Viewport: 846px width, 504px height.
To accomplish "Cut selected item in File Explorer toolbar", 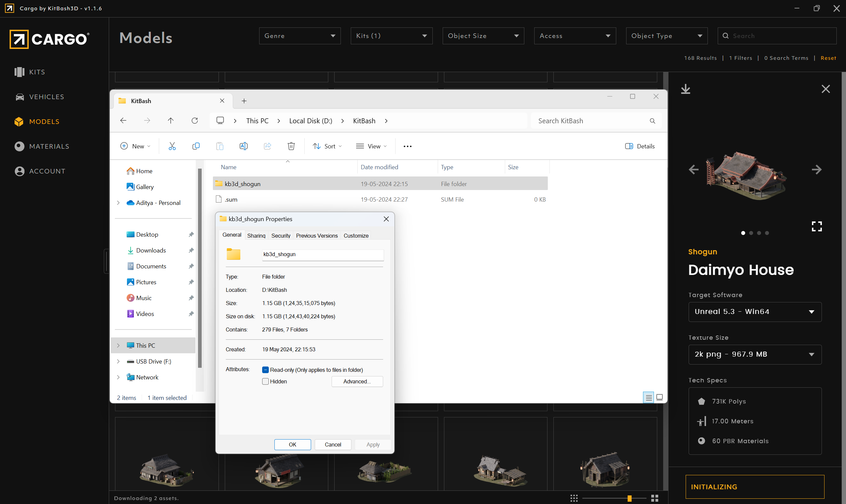I will coord(172,146).
